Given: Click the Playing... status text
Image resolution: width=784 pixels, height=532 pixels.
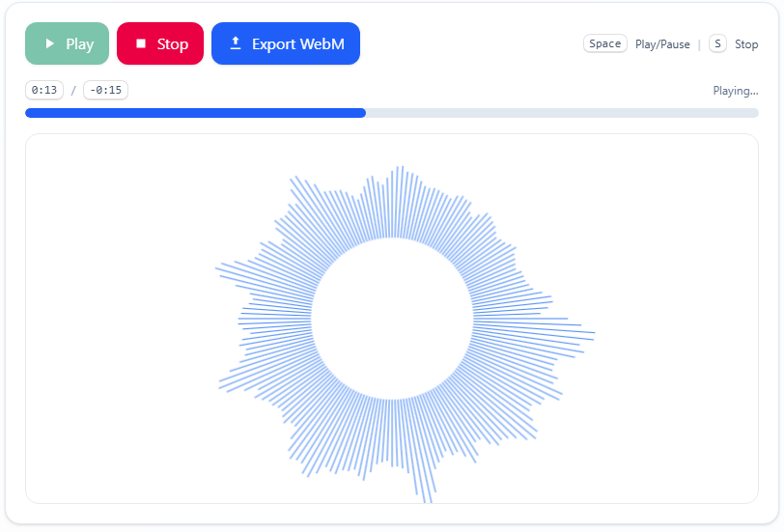Looking at the screenshot, I should click(x=736, y=91).
